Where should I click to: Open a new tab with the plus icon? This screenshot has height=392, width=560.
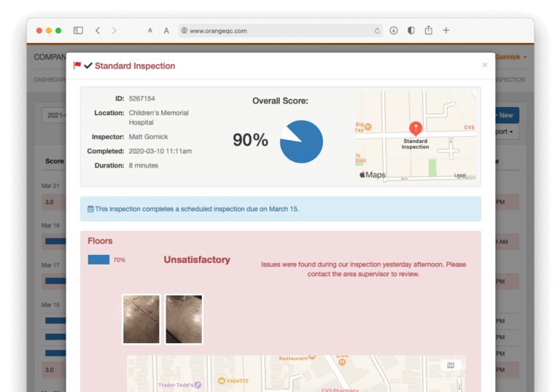pyautogui.click(x=446, y=31)
